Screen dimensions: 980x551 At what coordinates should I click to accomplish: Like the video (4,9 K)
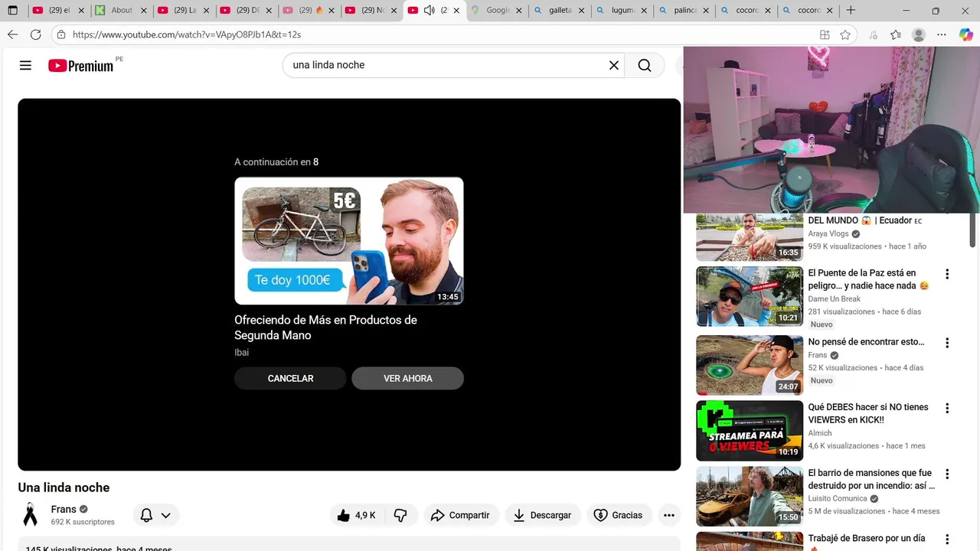point(357,515)
